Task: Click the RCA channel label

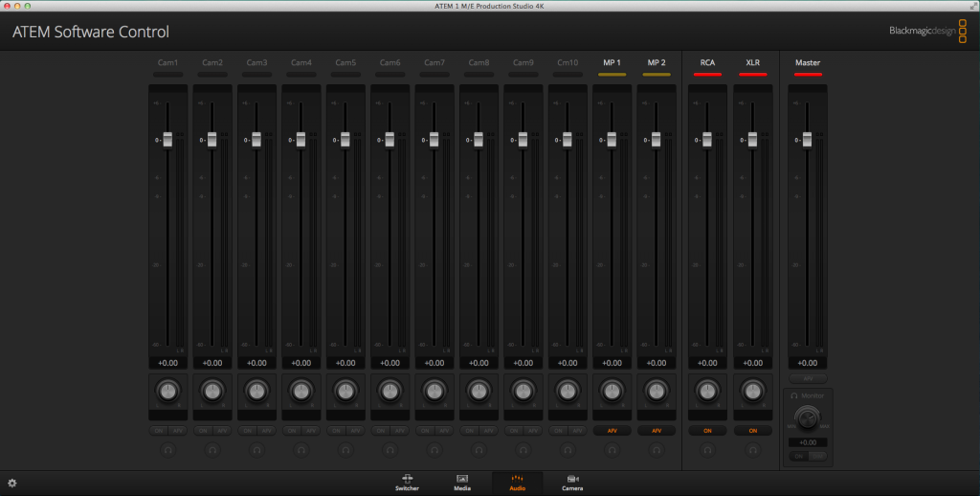Action: (707, 62)
